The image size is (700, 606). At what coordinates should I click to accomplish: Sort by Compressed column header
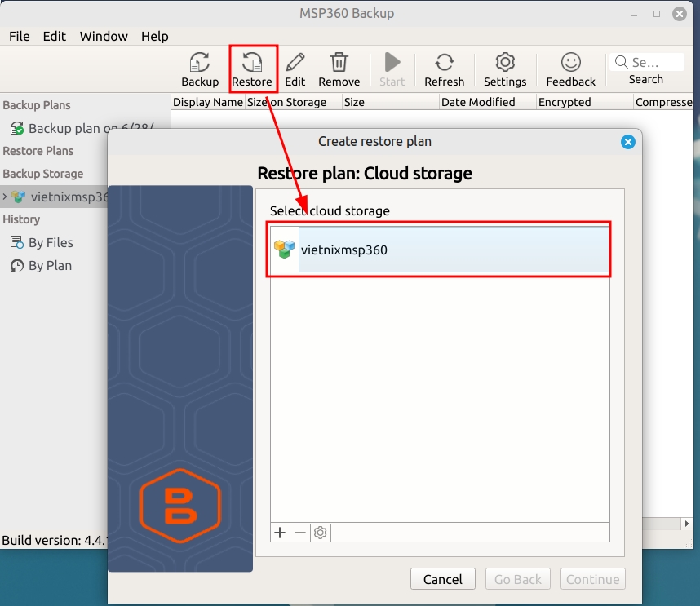coord(663,102)
